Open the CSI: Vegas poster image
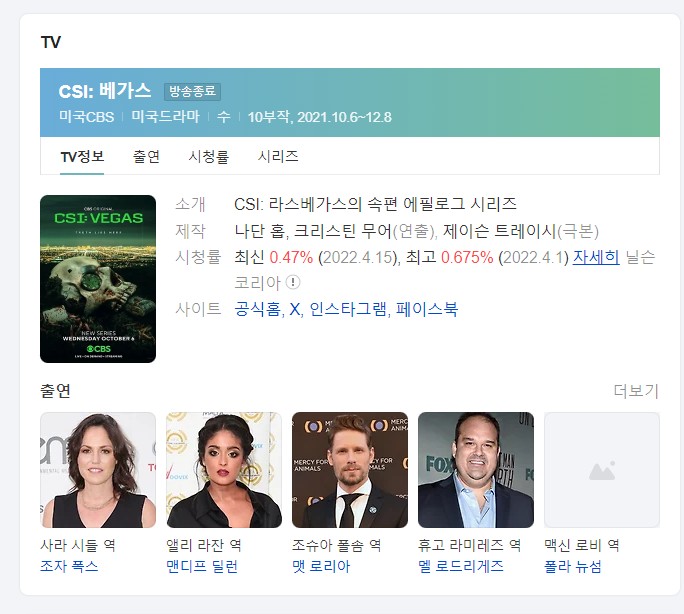Viewport: 684px width, 614px height. pyautogui.click(x=98, y=279)
